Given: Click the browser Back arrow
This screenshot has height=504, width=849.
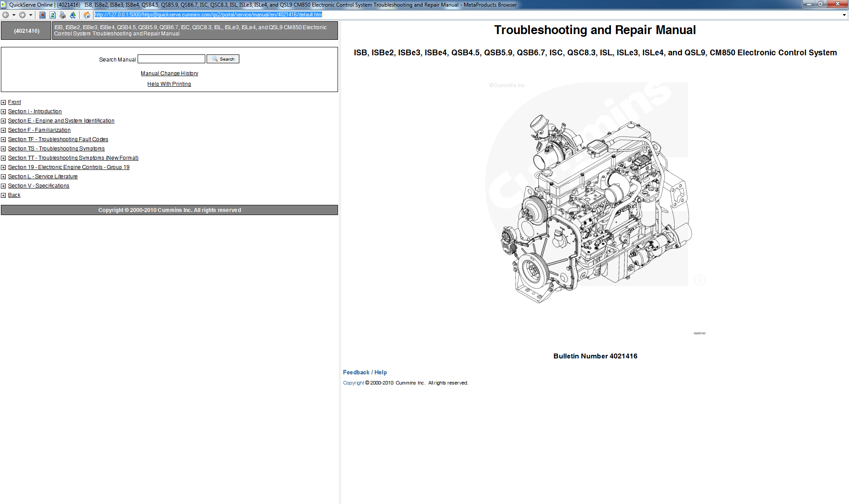Looking at the screenshot, I should pos(5,15).
